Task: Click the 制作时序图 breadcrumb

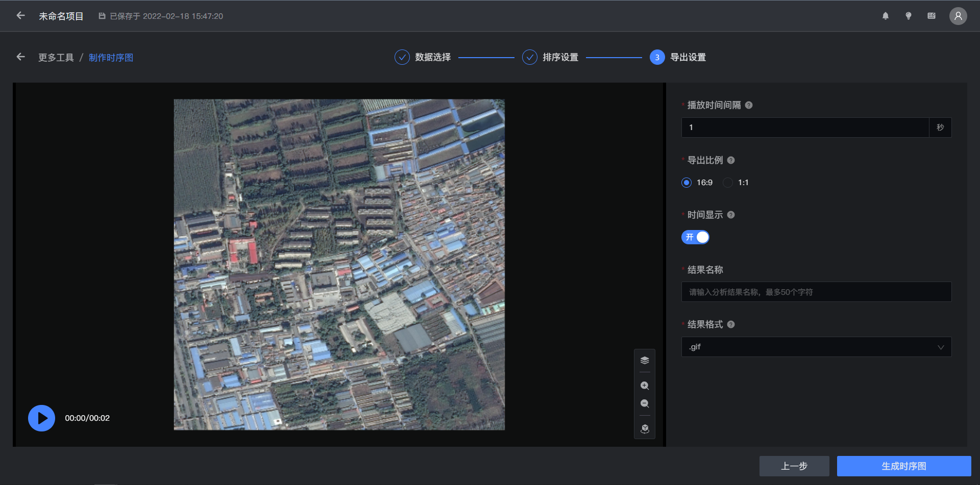Action: (111, 58)
